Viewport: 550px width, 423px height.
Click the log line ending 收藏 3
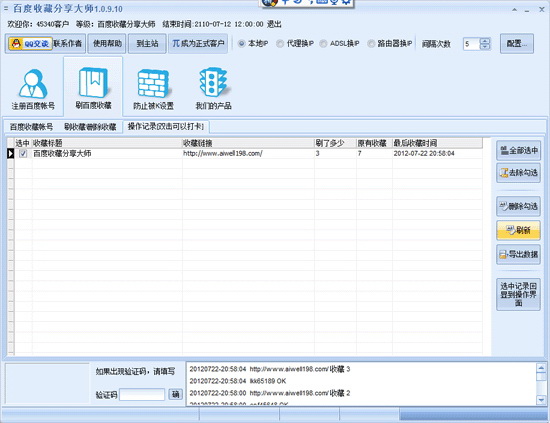[270, 369]
